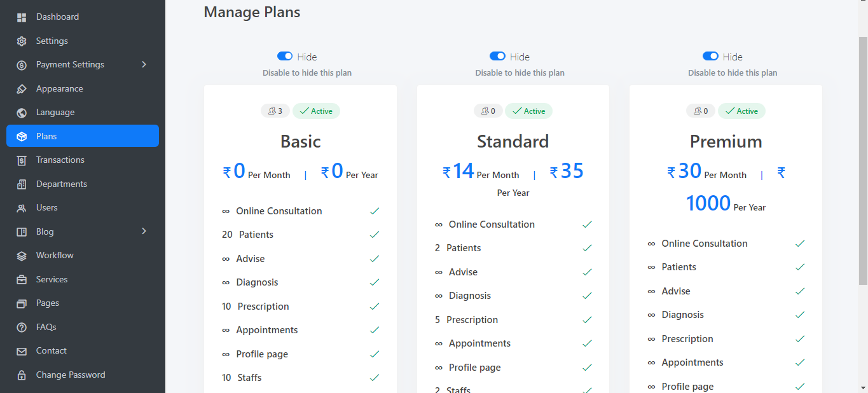This screenshot has height=393, width=868.
Task: Click the Appearance paint icon
Action: click(22, 89)
